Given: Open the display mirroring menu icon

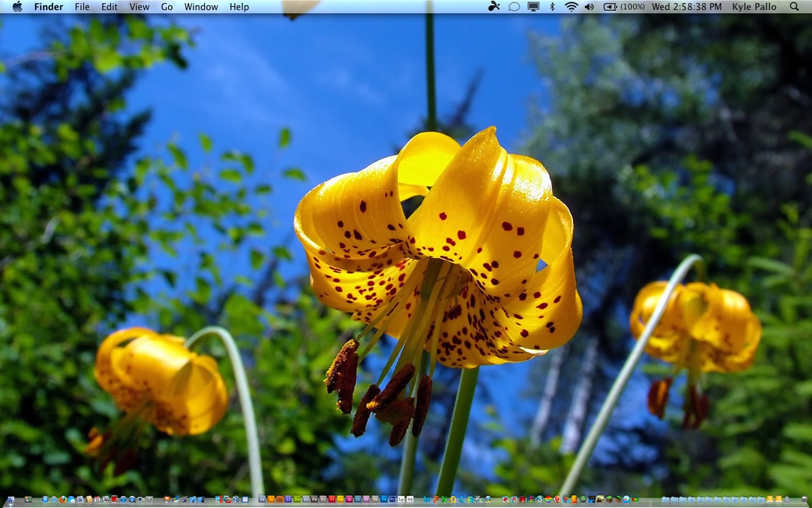Looking at the screenshot, I should 534,6.
